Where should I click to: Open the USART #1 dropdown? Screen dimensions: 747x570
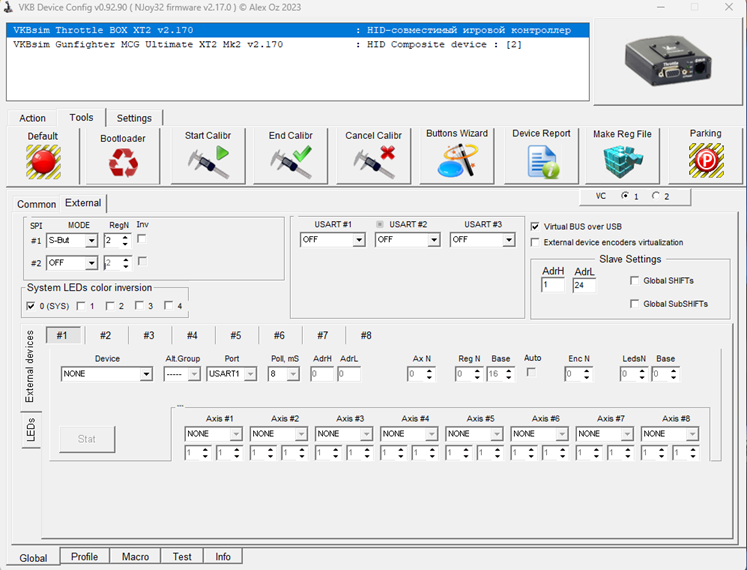[358, 240]
